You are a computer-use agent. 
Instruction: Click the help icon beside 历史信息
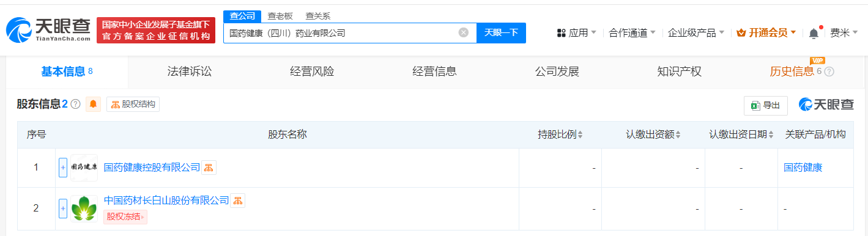click(x=829, y=72)
